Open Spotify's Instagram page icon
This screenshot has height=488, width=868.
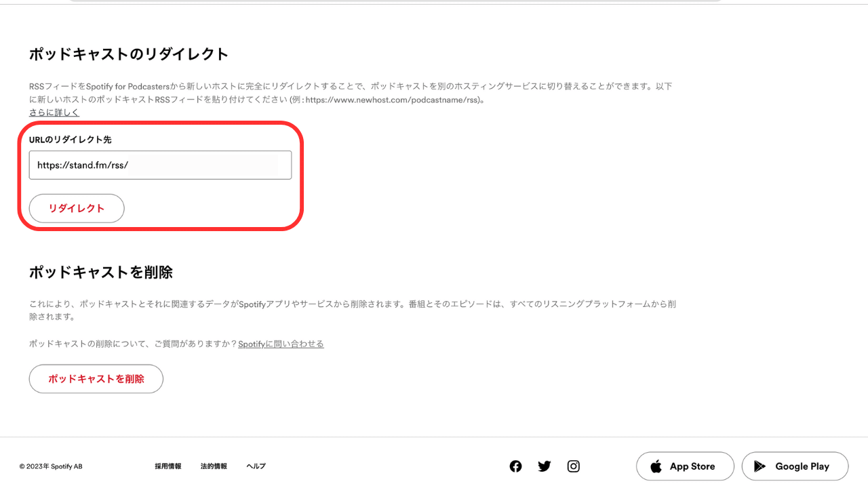[x=574, y=466]
